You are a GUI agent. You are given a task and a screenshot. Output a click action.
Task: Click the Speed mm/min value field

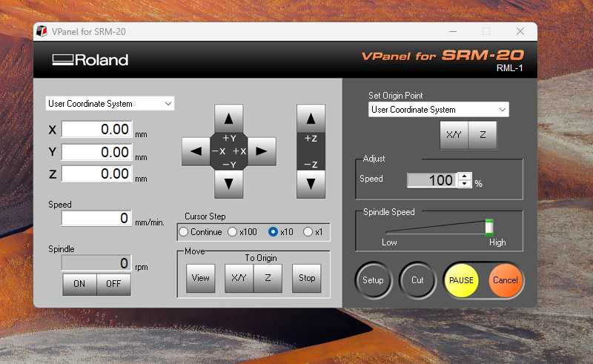pyautogui.click(x=97, y=218)
